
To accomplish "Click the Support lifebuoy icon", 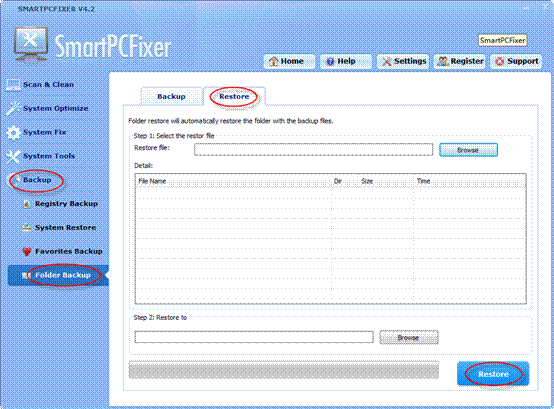I will pyautogui.click(x=500, y=61).
